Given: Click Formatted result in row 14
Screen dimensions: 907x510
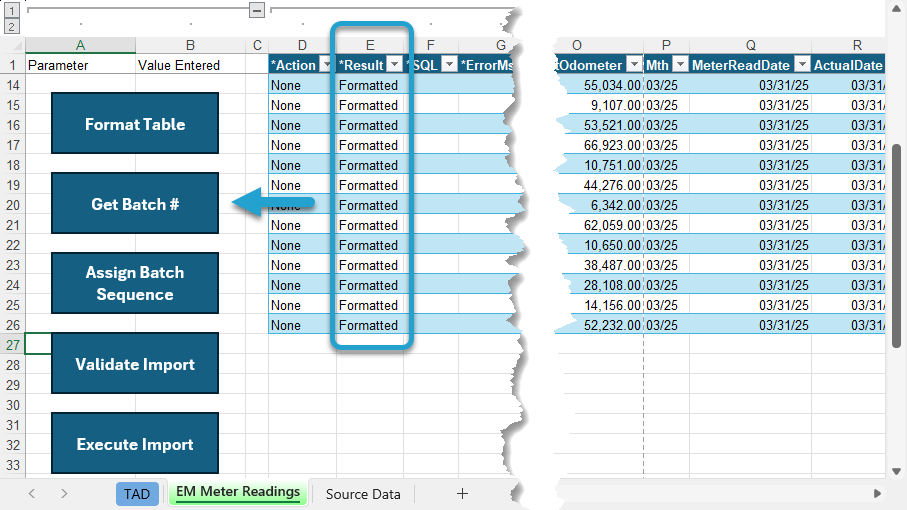Looking at the screenshot, I should click(370, 85).
